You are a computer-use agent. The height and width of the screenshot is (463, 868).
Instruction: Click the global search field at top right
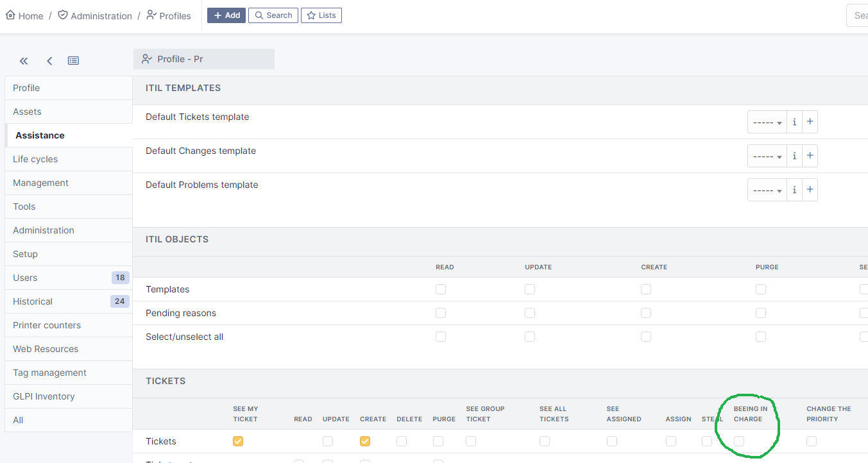(857, 15)
